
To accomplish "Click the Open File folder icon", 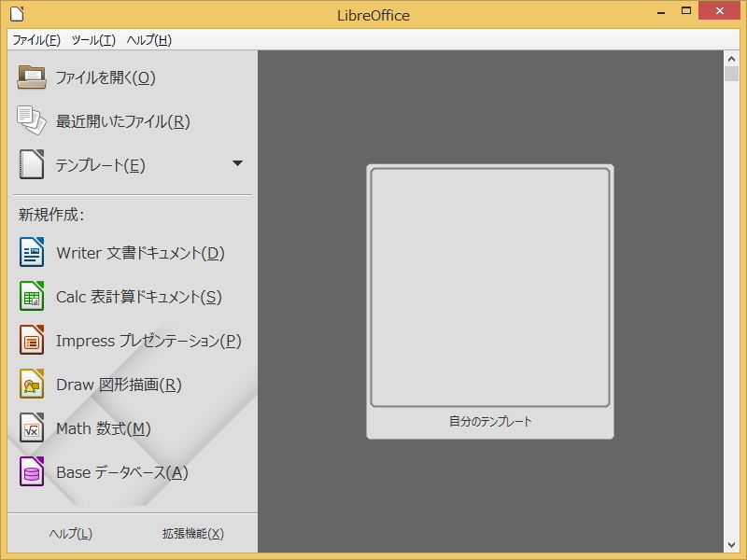I will click(x=31, y=77).
